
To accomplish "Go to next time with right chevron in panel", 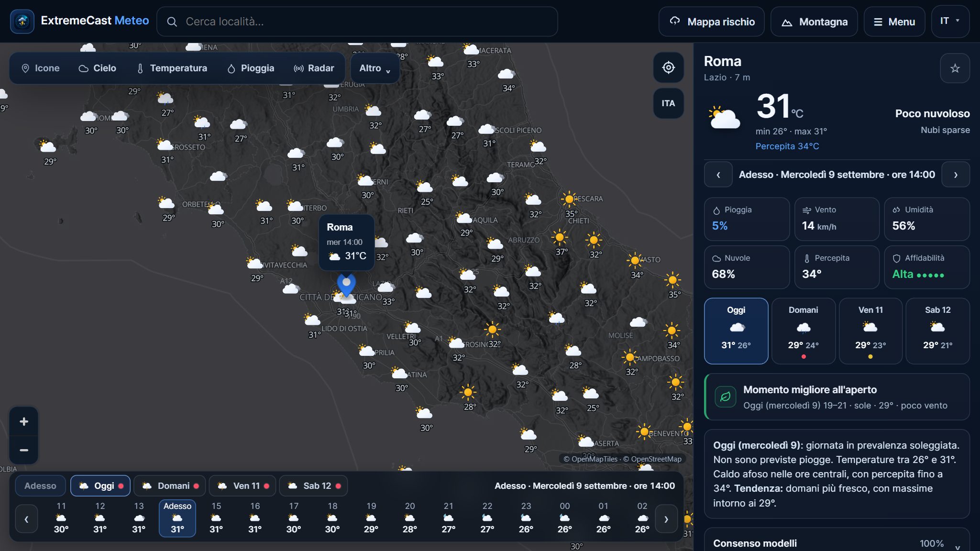I will (956, 175).
